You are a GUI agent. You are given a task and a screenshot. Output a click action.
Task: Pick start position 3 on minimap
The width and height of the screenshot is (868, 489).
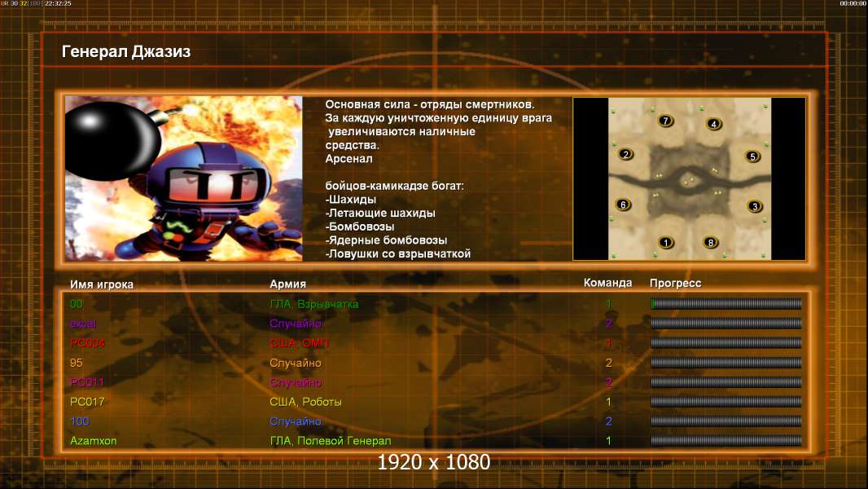(755, 206)
